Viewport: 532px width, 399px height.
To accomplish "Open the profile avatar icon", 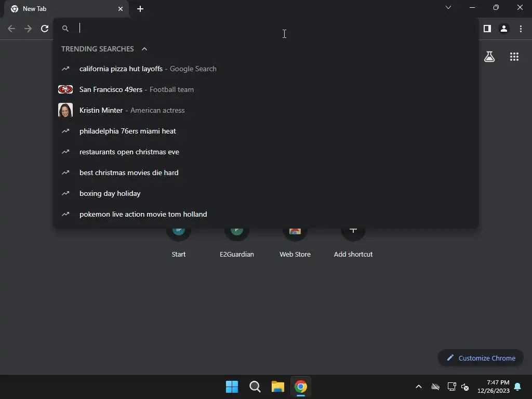I will click(504, 29).
